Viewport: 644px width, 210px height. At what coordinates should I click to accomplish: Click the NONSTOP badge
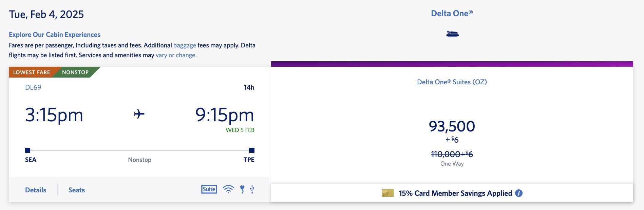pos(75,72)
